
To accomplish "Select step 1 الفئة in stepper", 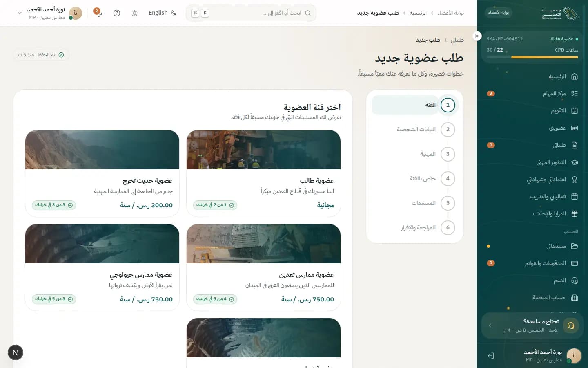I will pos(414,105).
